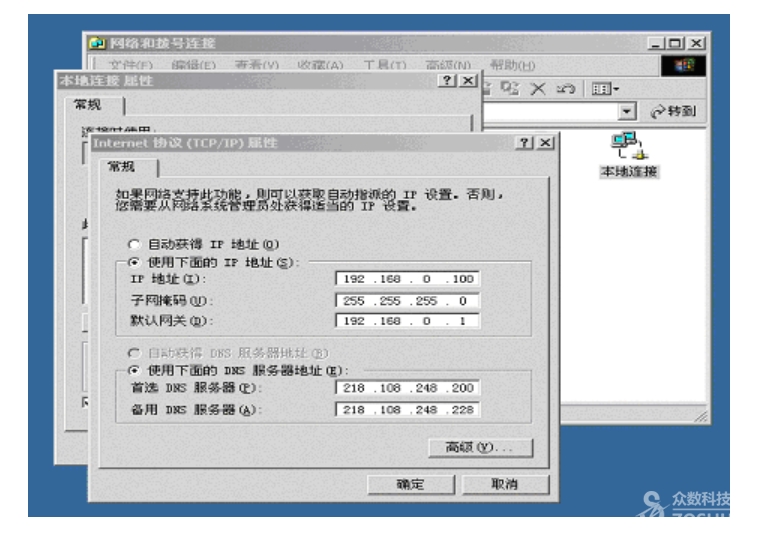Click the Copy To toolbar icon
Viewport: 762px width, 534px height.
pyautogui.click(x=510, y=88)
